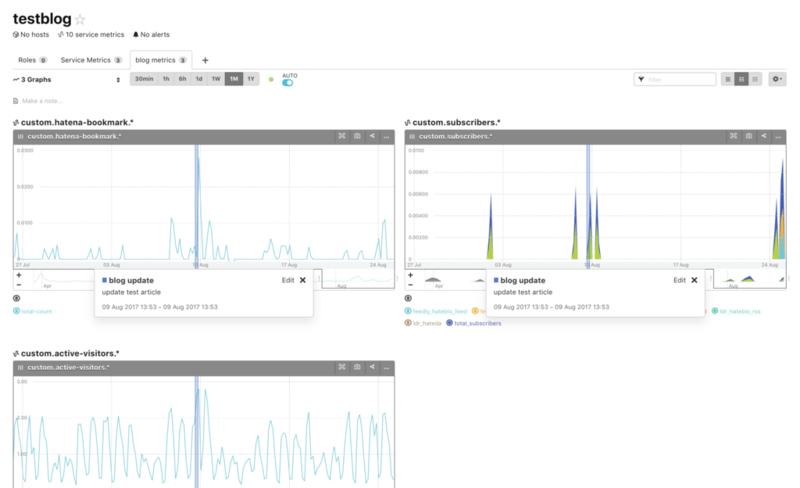
Task: Toggle visibility eye under hatena-bookmark graph
Action: (x=17, y=298)
